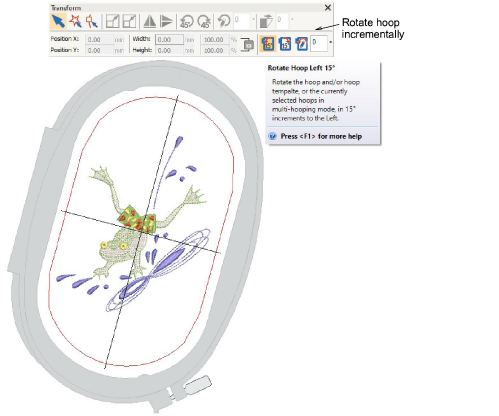Click the rotate hoop by angle icon
The height and width of the screenshot is (416, 499).
click(302, 44)
